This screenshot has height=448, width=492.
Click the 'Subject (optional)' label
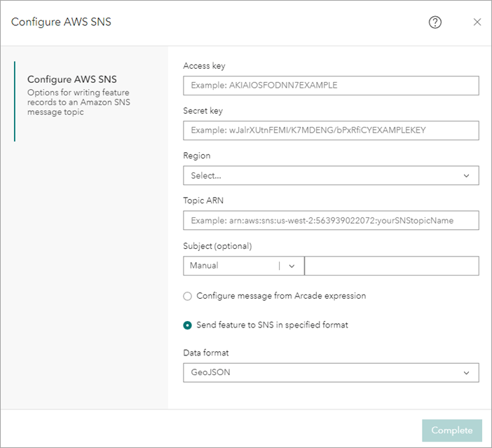pos(217,246)
